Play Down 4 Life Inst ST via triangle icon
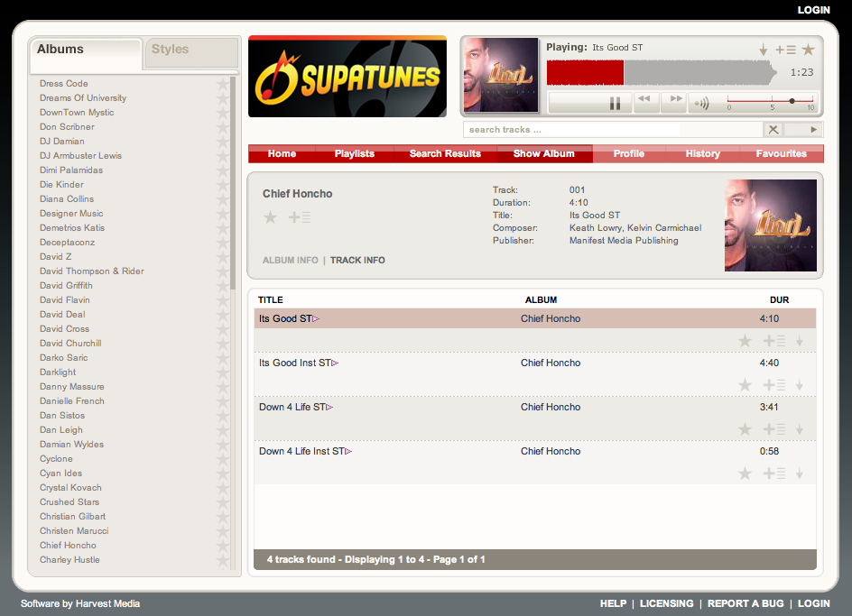 point(348,452)
